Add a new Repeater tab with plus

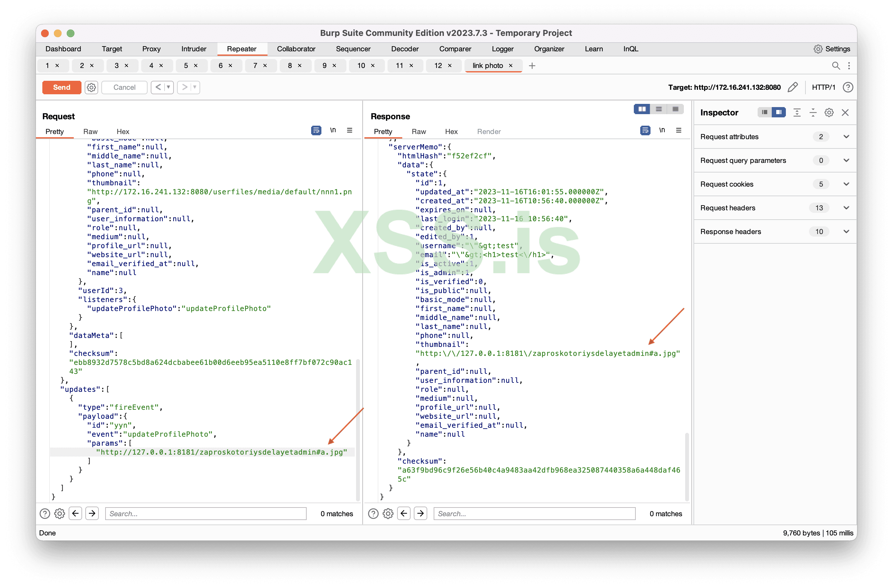tap(532, 66)
